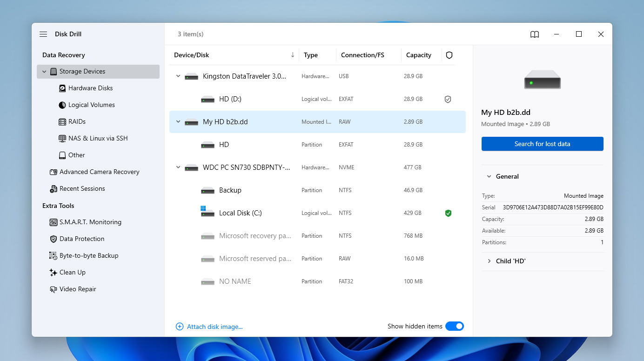This screenshot has width=644, height=361.
Task: Click Video Repair label in sidebar
Action: [78, 289]
